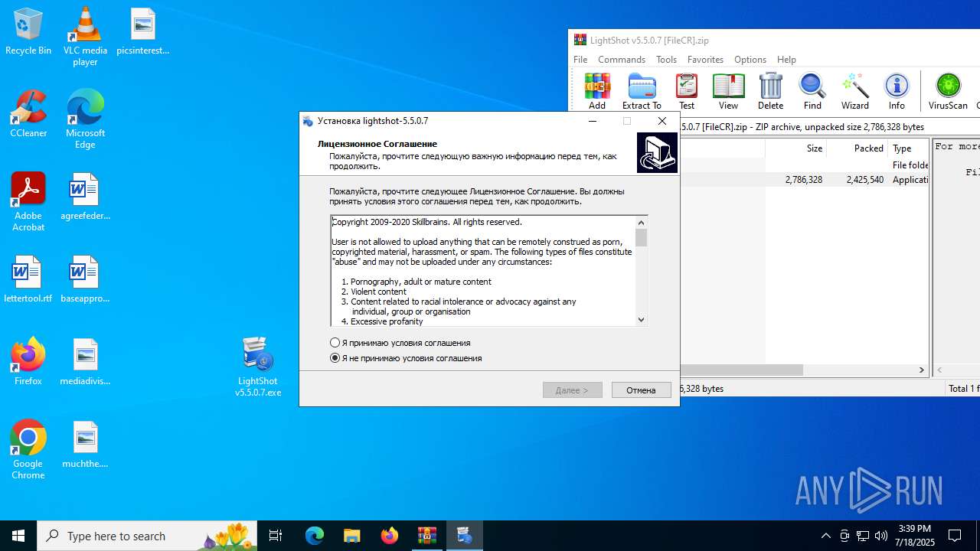
Task: Select the picsinterest image file on desktop
Action: (x=142, y=32)
